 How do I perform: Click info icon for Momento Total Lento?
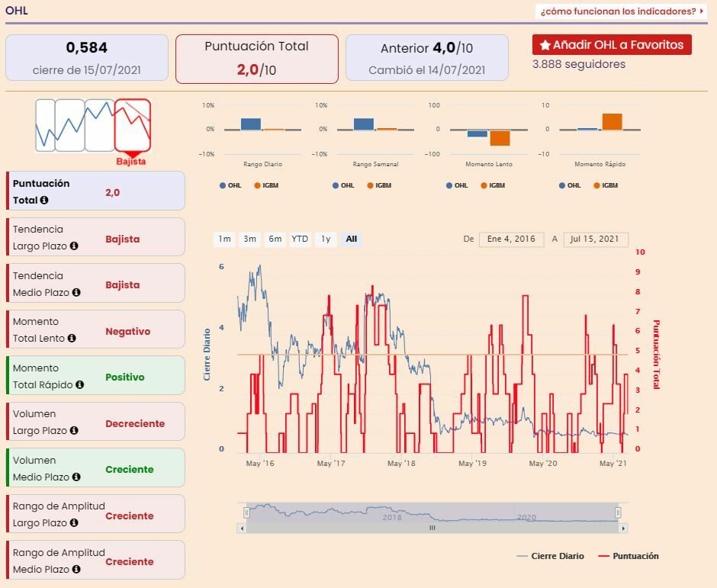[x=72, y=339]
